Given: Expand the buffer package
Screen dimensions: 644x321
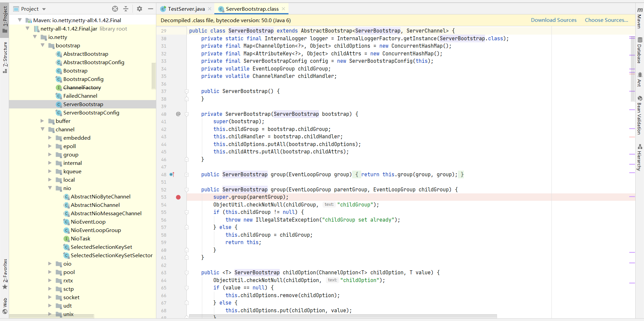Looking at the screenshot, I should coord(42,121).
